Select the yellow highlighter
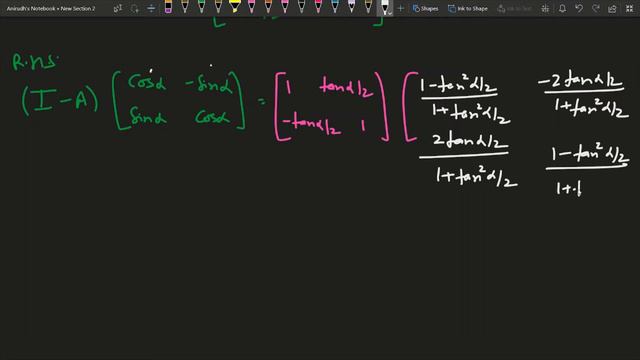Viewport: 640px width, 360px height. [235, 7]
